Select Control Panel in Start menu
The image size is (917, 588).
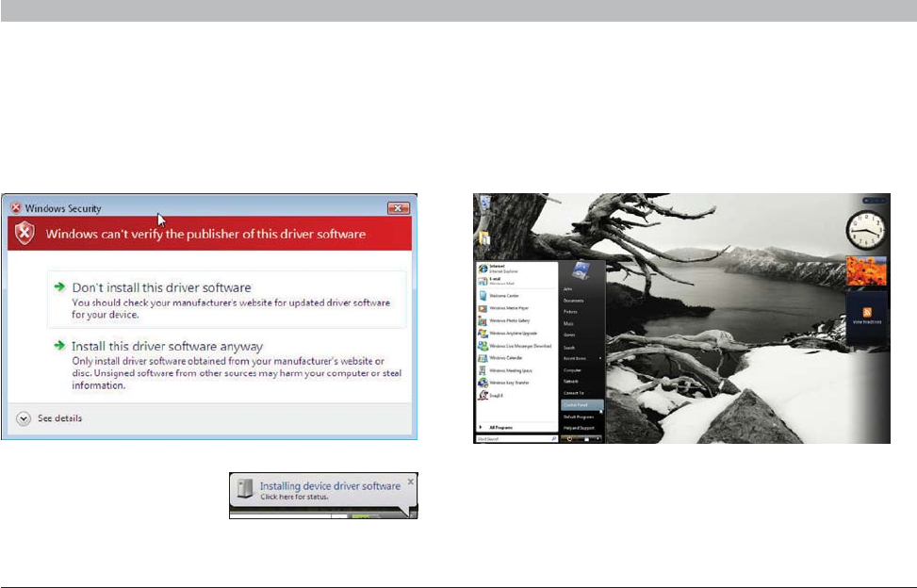point(581,405)
